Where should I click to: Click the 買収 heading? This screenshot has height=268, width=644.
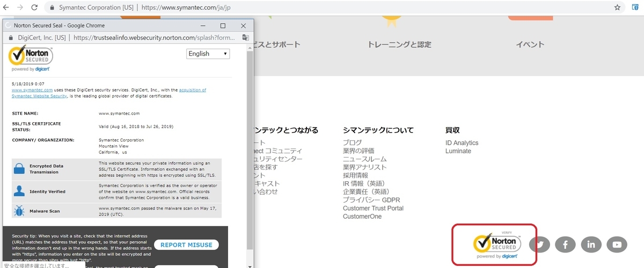coord(452,130)
